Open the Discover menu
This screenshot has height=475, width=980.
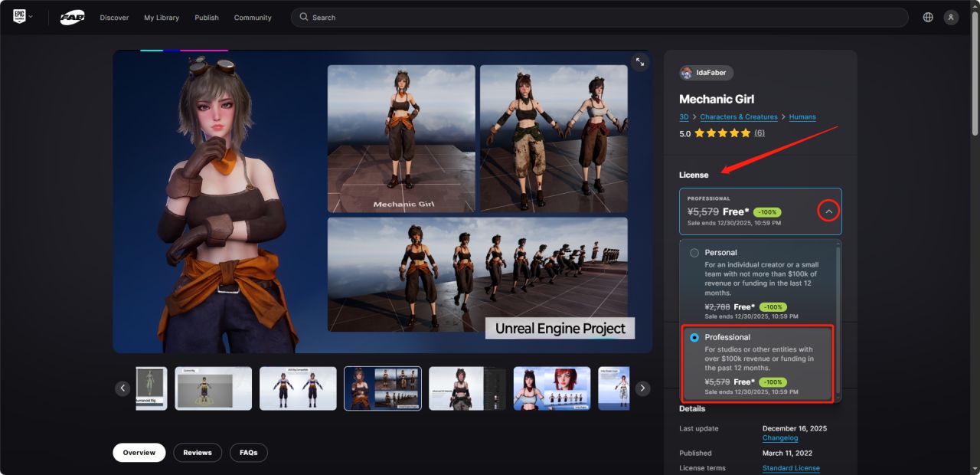114,18
